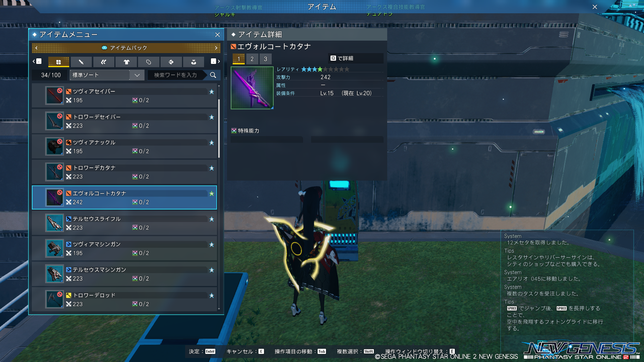Viewport: 644px width, 362px height.
Task: Click the 装備条件 Lv.15 requirement text
Action: click(327, 94)
